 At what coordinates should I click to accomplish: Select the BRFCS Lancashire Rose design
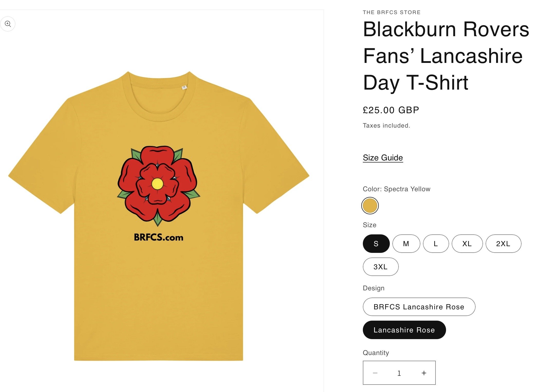[419, 307]
